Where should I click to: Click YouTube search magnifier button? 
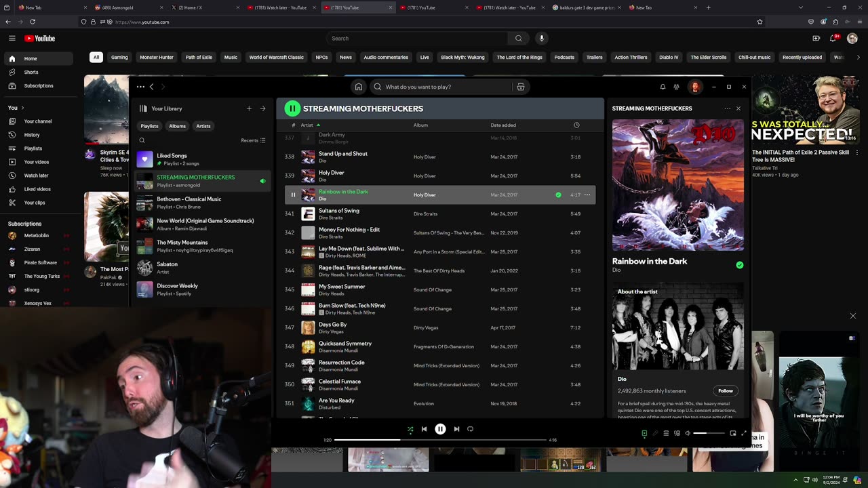pyautogui.click(x=518, y=39)
